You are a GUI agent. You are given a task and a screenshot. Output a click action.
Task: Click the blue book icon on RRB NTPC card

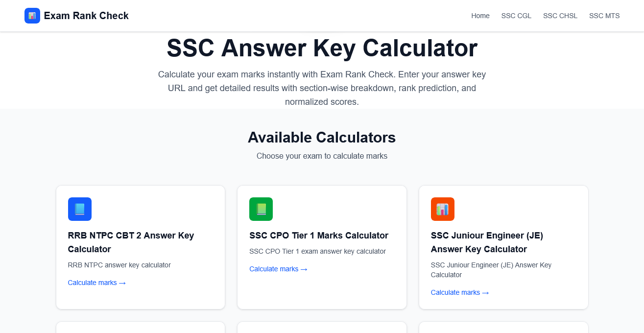point(80,209)
